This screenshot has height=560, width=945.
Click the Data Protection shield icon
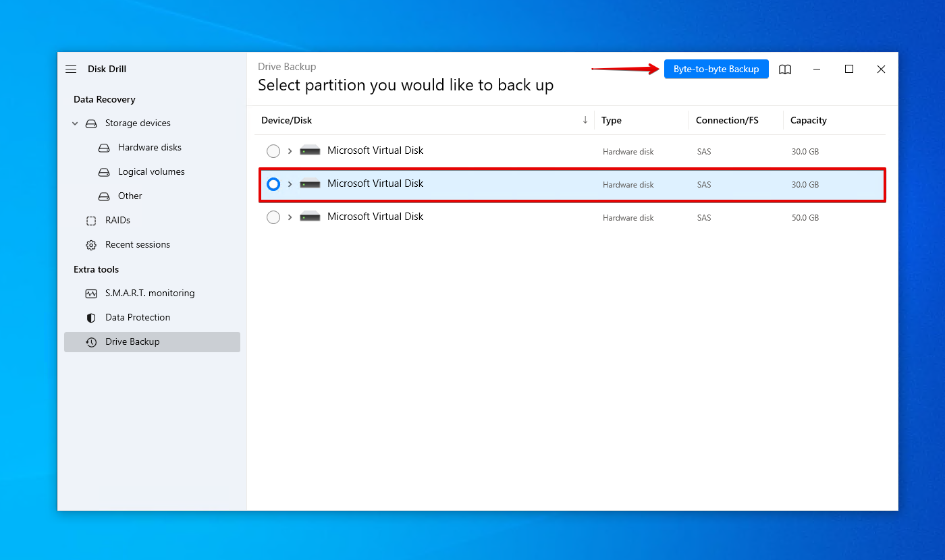[91, 318]
